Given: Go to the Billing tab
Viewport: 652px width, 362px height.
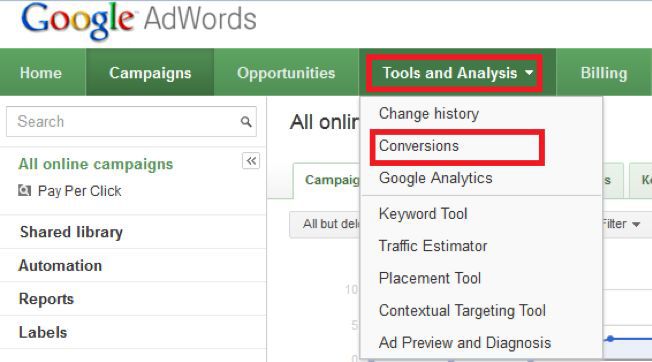Looking at the screenshot, I should pyautogui.click(x=604, y=73).
